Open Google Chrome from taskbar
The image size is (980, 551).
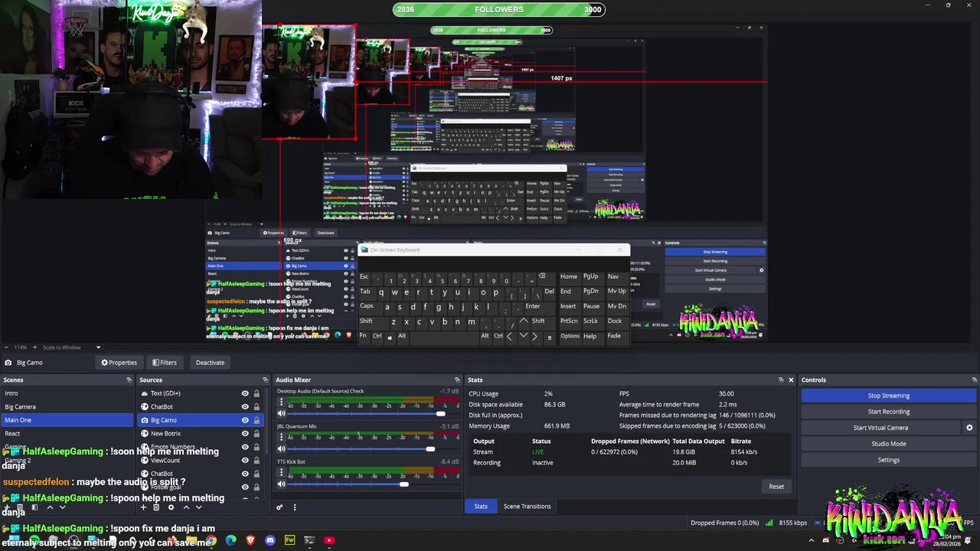click(211, 540)
